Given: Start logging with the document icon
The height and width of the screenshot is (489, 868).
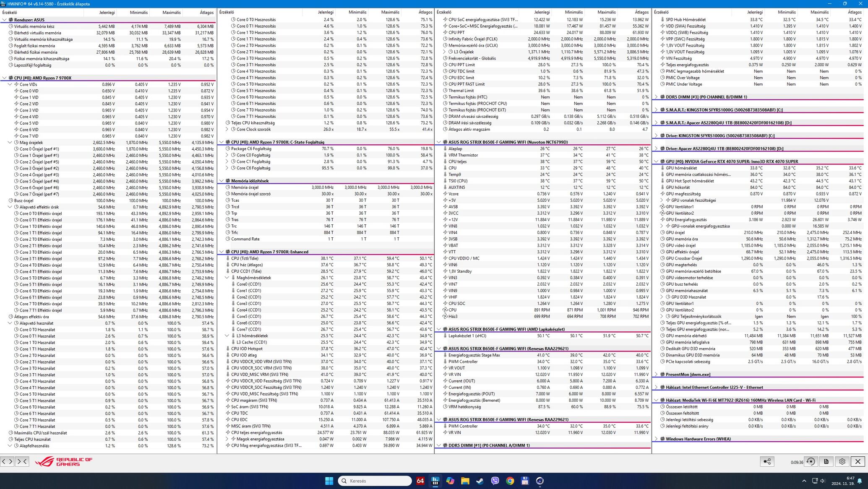Looking at the screenshot, I should (826, 461).
